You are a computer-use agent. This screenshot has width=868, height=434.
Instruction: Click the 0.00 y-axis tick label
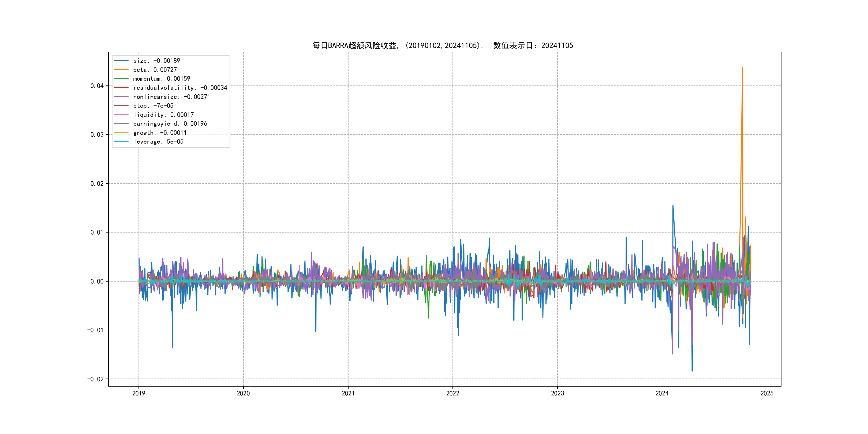click(97, 281)
